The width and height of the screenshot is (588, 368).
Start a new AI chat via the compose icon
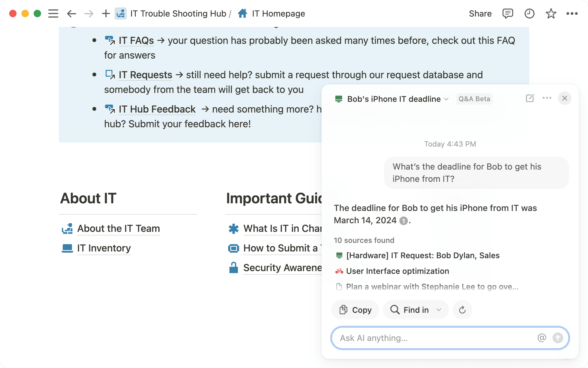point(530,98)
